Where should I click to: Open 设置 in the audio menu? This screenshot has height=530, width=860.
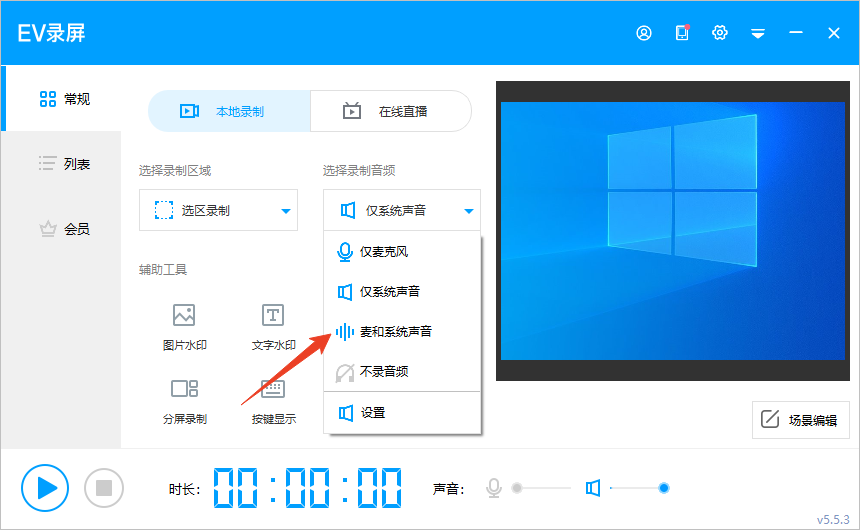point(402,413)
